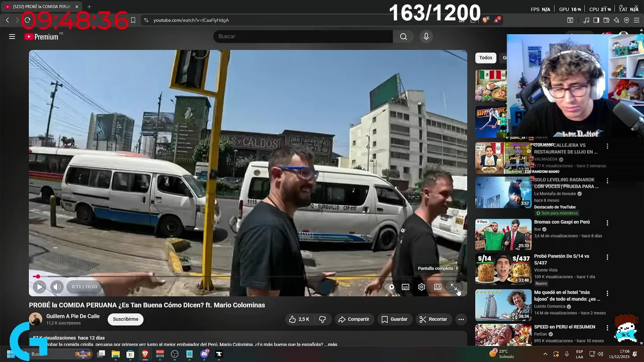The image size is (644, 362).
Task: Open options for Bromas con Gaspi video
Action: pos(607,223)
